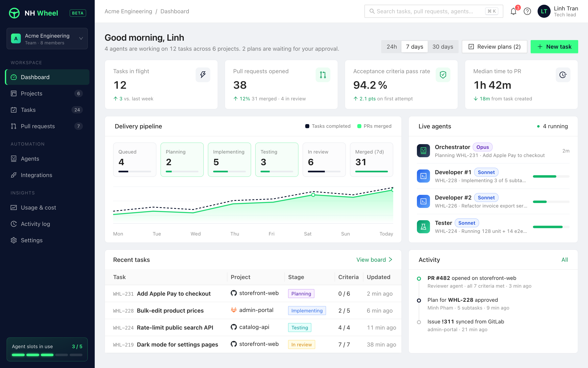
Task: Click the In review stage badge for WHL-219
Action: click(x=302, y=344)
